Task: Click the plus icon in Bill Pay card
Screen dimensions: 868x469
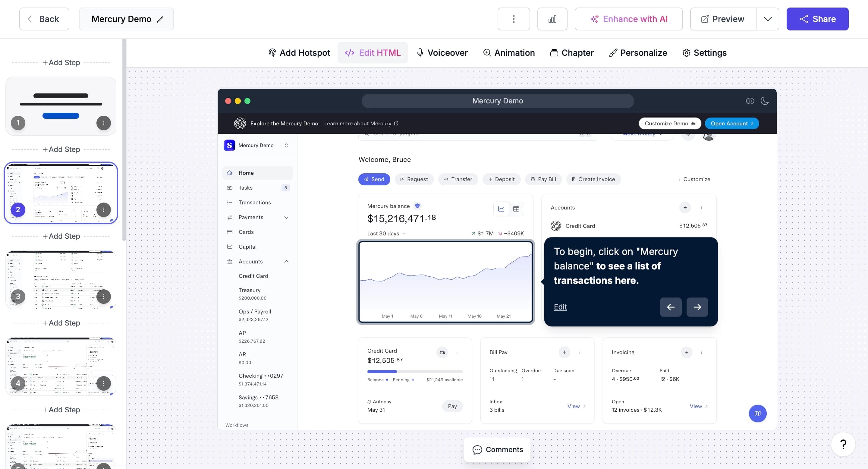Action: pyautogui.click(x=564, y=352)
